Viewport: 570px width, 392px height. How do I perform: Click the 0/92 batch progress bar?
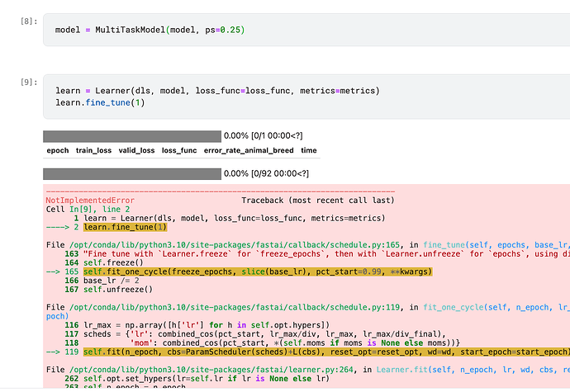[131, 174]
